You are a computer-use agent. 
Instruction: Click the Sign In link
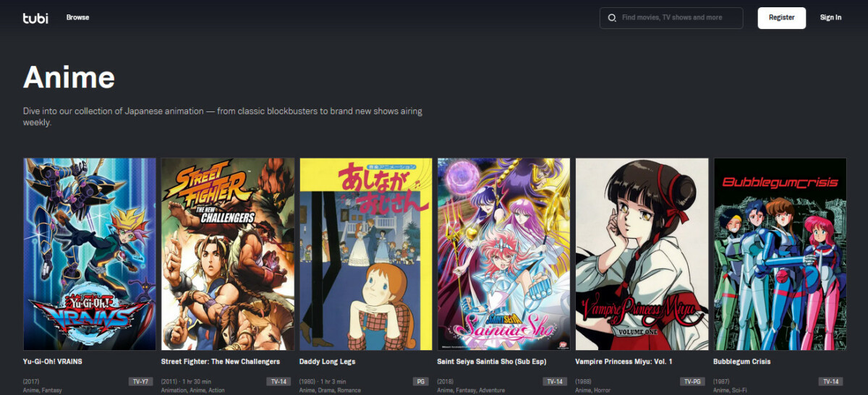pyautogui.click(x=830, y=17)
